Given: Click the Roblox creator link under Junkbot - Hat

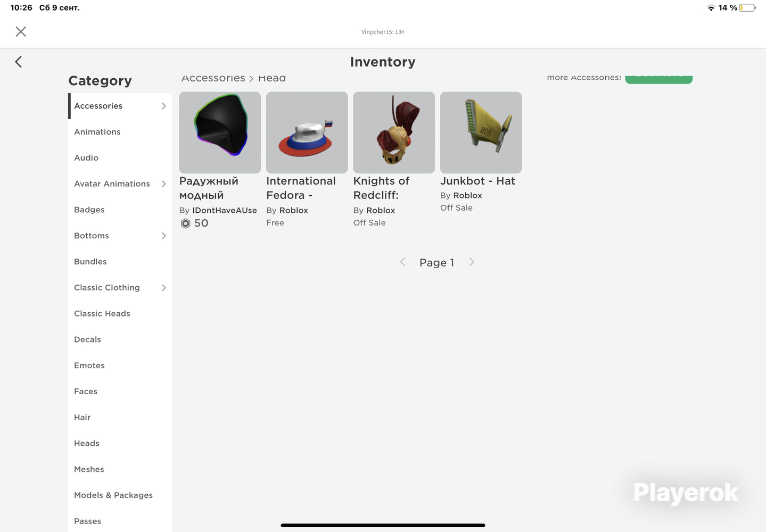Looking at the screenshot, I should pyautogui.click(x=467, y=195).
